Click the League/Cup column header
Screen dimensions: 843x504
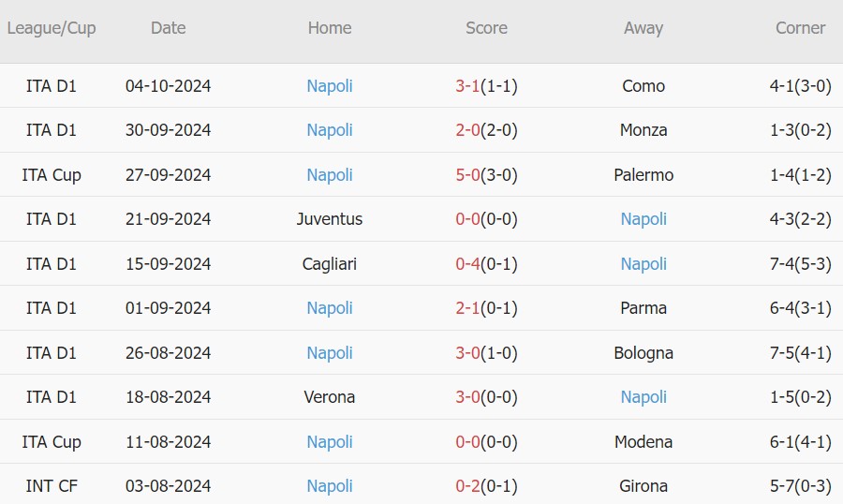point(52,28)
